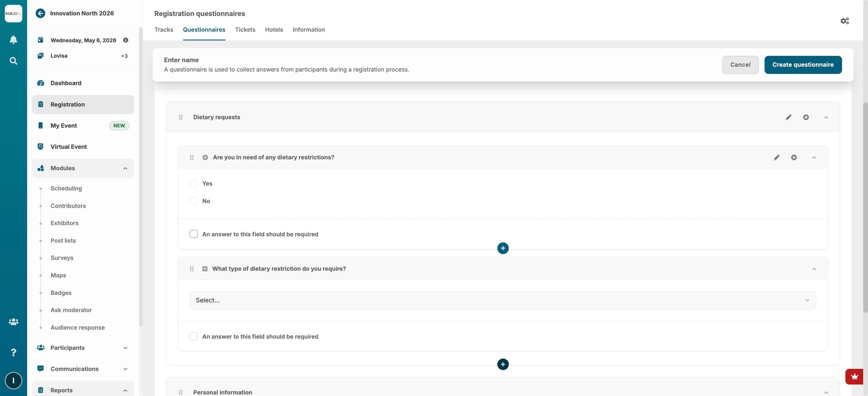Click the notifications bell icon
Viewport: 868px width, 396px height.
(13, 40)
